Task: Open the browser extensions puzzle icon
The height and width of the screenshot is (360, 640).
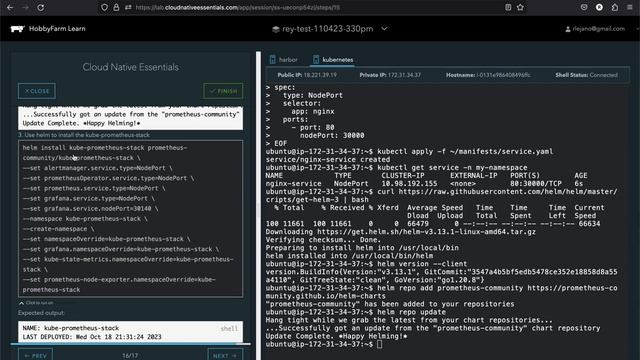Action: pyautogui.click(x=615, y=7)
